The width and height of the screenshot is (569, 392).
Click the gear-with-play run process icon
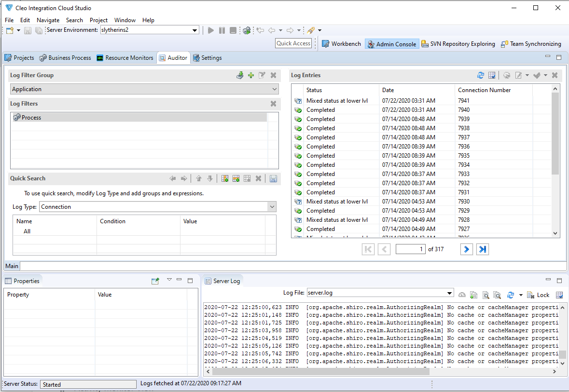point(247,30)
